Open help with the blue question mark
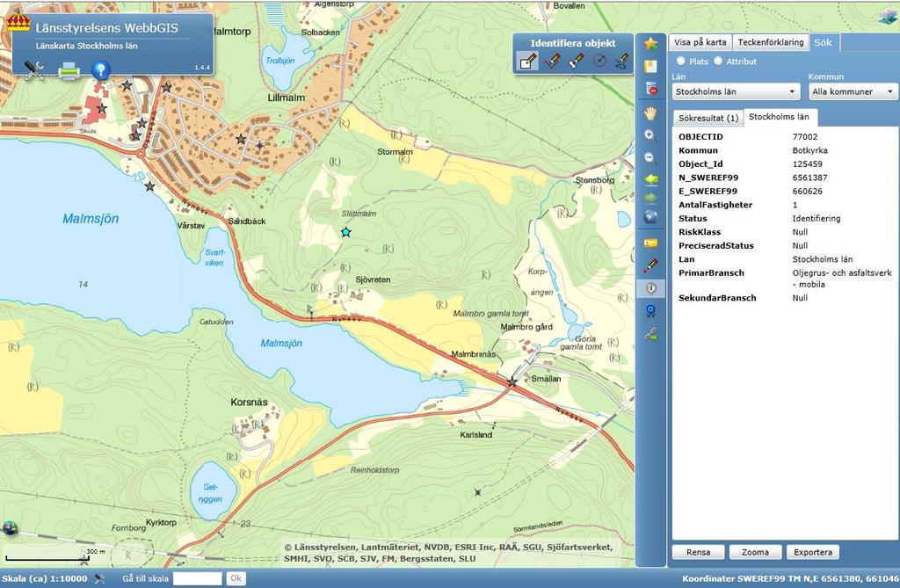 (100, 70)
